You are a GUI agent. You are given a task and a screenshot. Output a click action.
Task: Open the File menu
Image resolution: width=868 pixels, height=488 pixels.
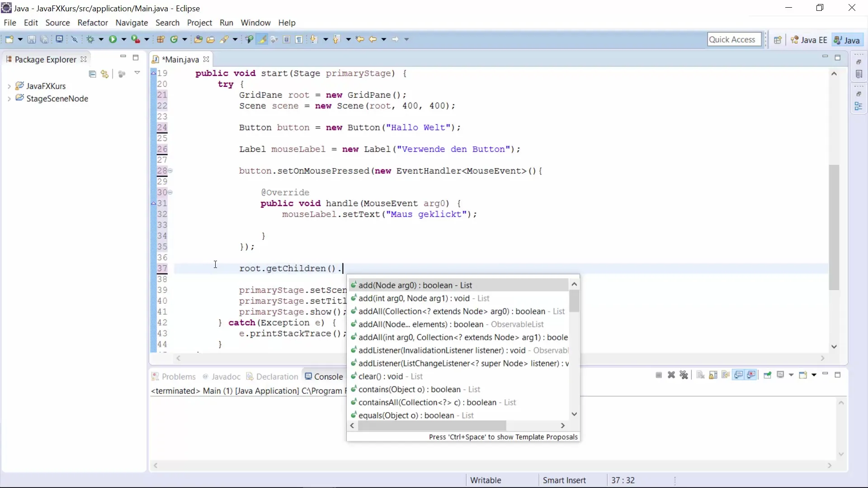tap(10, 23)
